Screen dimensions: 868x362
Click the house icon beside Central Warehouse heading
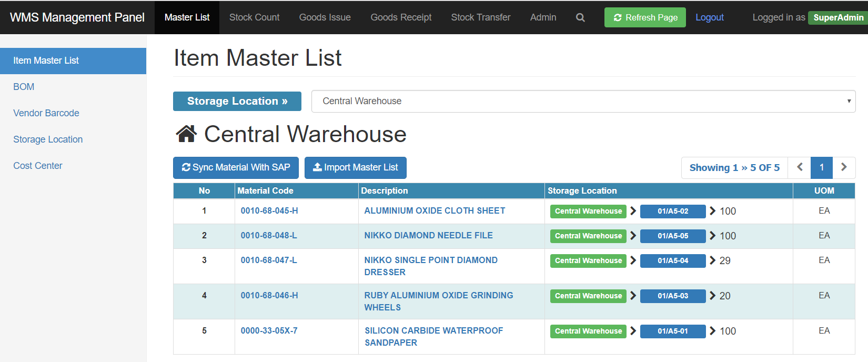point(186,134)
